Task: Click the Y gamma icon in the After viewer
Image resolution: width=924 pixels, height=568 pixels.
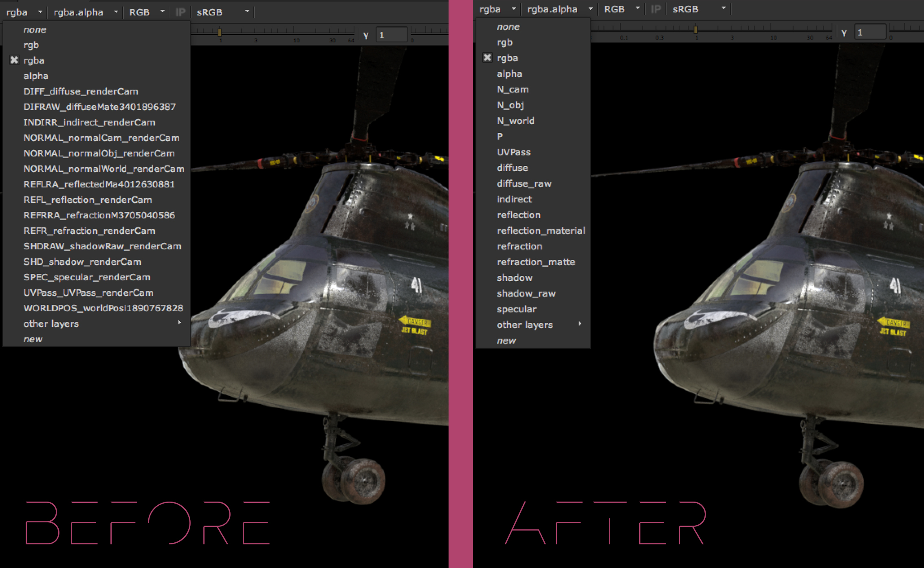Action: (x=844, y=33)
